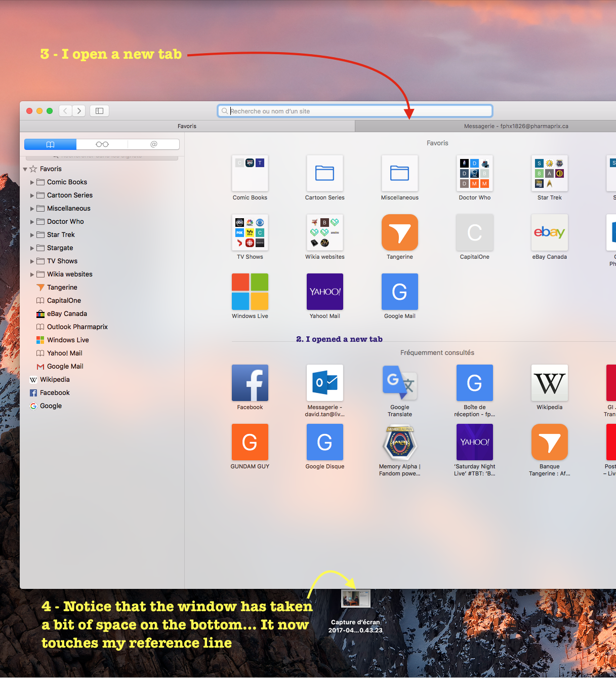
Task: Open Tangerine bookmark in sidebar
Action: [x=57, y=288]
